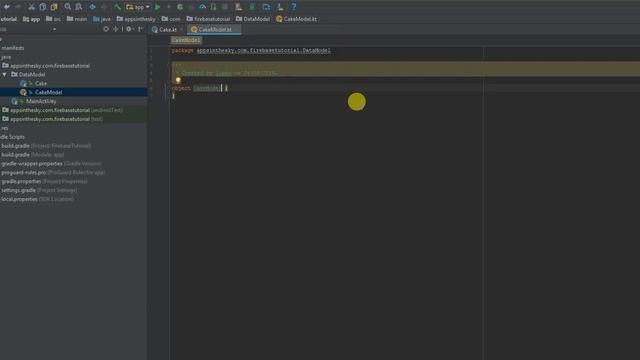Build the project with the green hammer icon
Viewport: 640px width, 360px height.
pos(118,7)
